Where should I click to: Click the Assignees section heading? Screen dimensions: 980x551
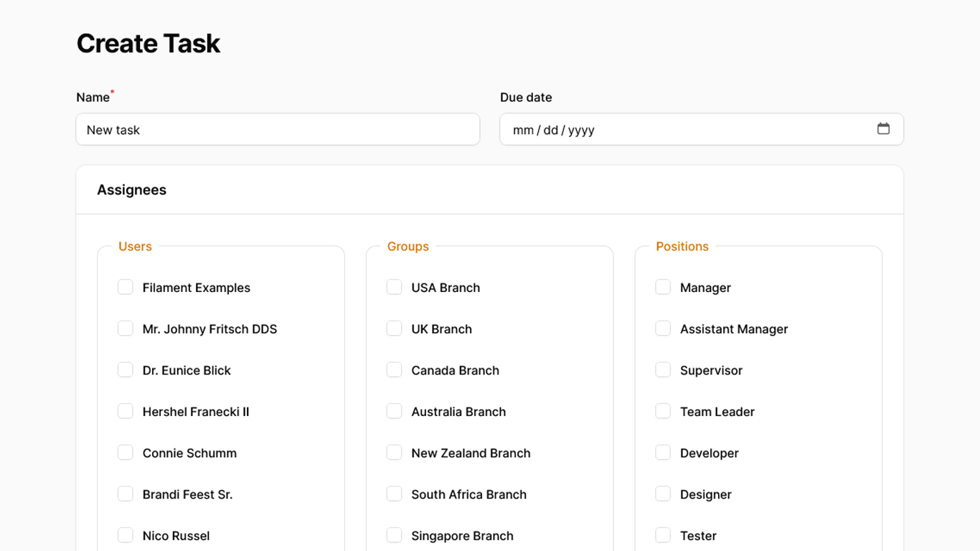[131, 190]
